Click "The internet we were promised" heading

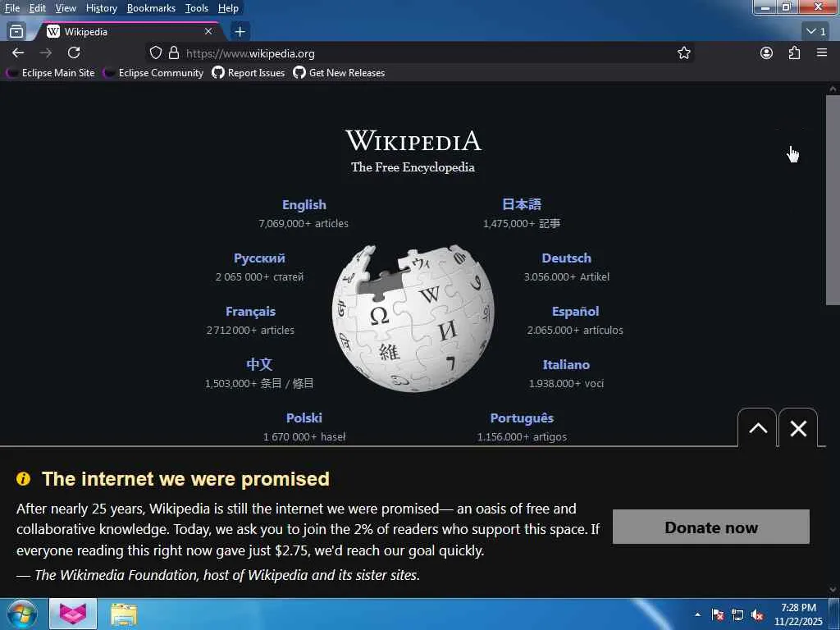185,479
